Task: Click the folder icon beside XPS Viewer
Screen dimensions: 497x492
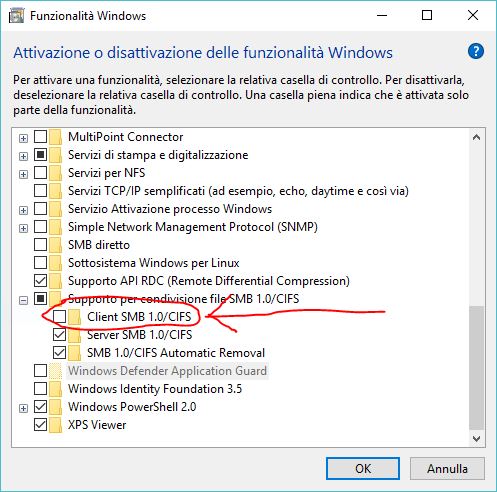Action: tap(55, 425)
